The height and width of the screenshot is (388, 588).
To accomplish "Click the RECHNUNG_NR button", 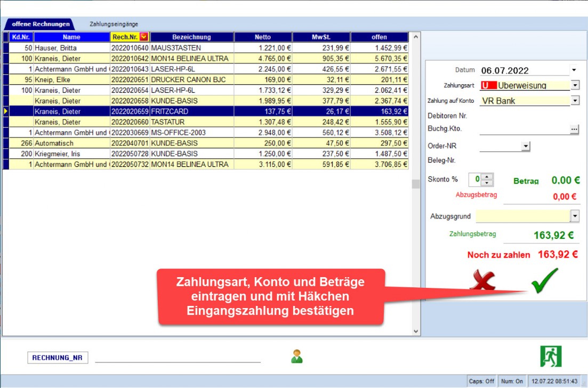I will (58, 358).
